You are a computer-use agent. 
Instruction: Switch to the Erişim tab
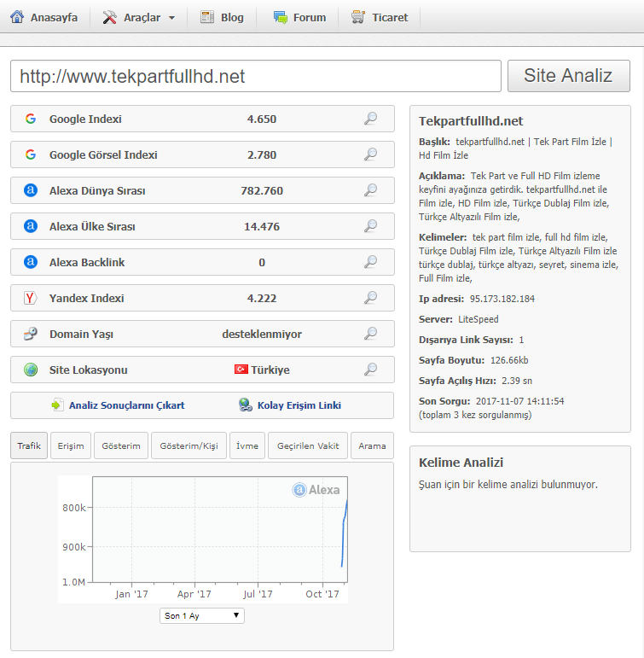71,445
